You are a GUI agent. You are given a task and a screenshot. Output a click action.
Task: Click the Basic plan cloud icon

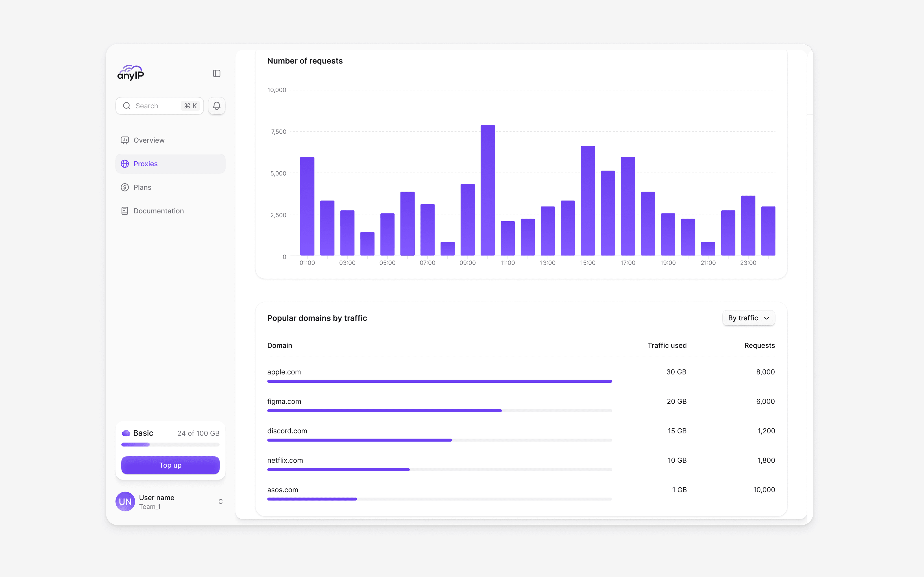[126, 433]
